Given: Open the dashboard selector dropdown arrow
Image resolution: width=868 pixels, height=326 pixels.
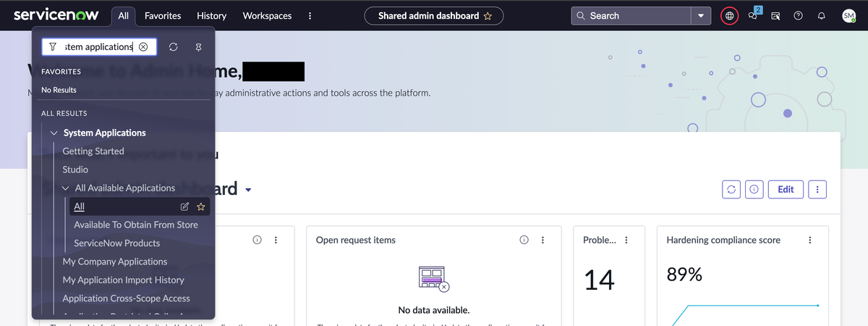Looking at the screenshot, I should pos(248,190).
